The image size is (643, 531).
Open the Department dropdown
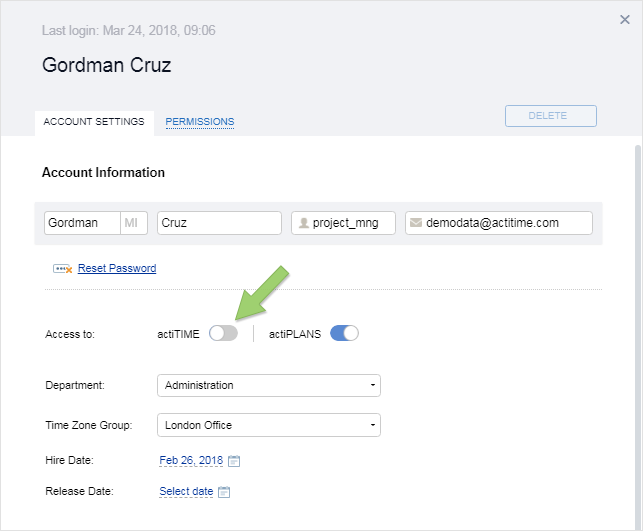coord(269,385)
